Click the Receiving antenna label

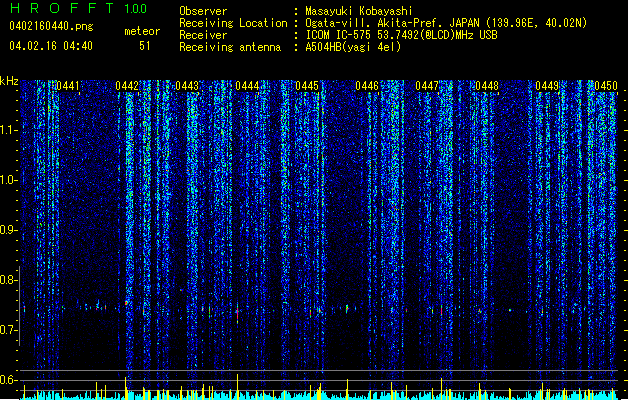point(230,47)
